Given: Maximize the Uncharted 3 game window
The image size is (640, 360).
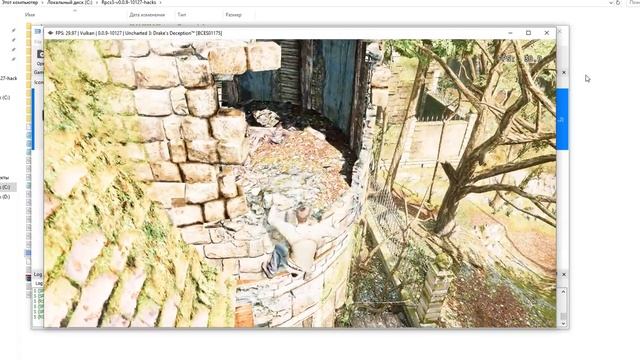Looking at the screenshot, I should coord(528,33).
